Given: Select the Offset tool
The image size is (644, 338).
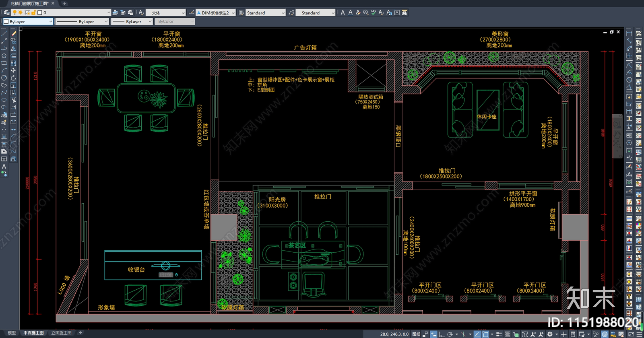Looking at the screenshot, I should 13,56.
